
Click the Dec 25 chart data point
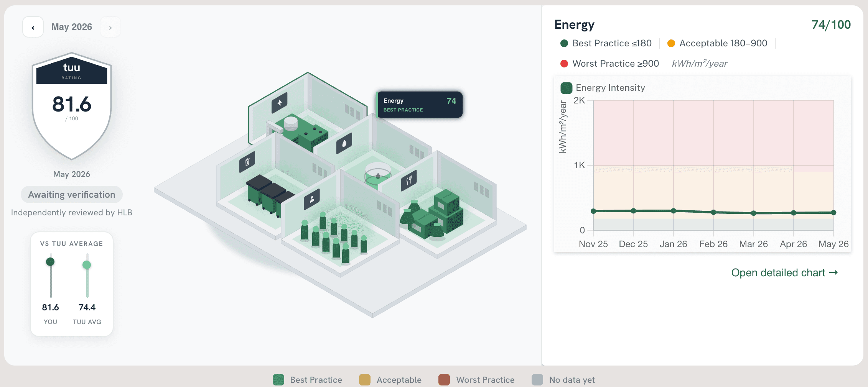634,211
